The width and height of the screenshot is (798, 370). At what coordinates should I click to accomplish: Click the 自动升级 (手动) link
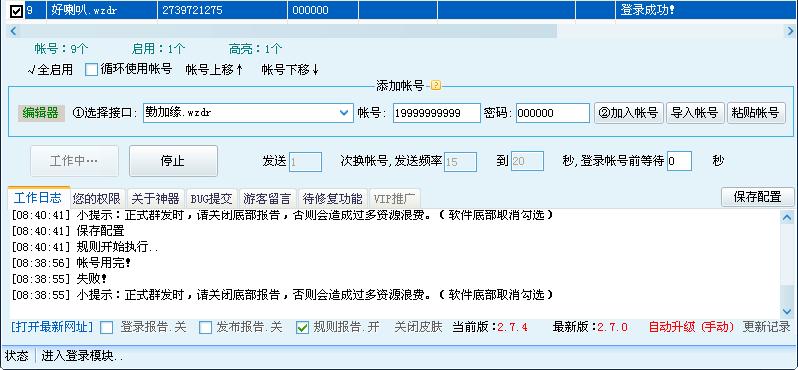pyautogui.click(x=692, y=327)
